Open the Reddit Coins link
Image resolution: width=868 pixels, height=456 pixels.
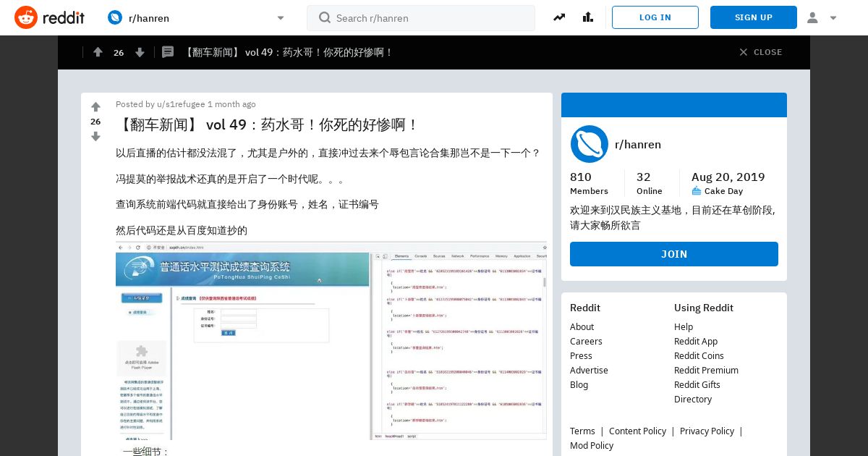699,355
